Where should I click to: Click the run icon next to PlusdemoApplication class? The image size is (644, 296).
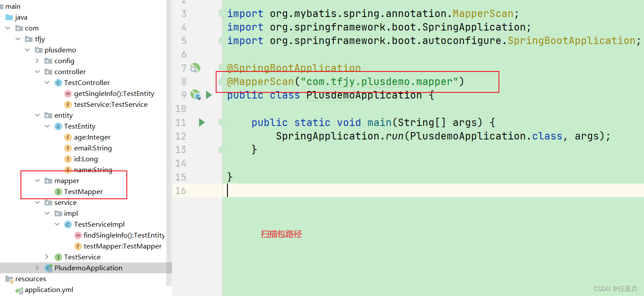coord(209,95)
